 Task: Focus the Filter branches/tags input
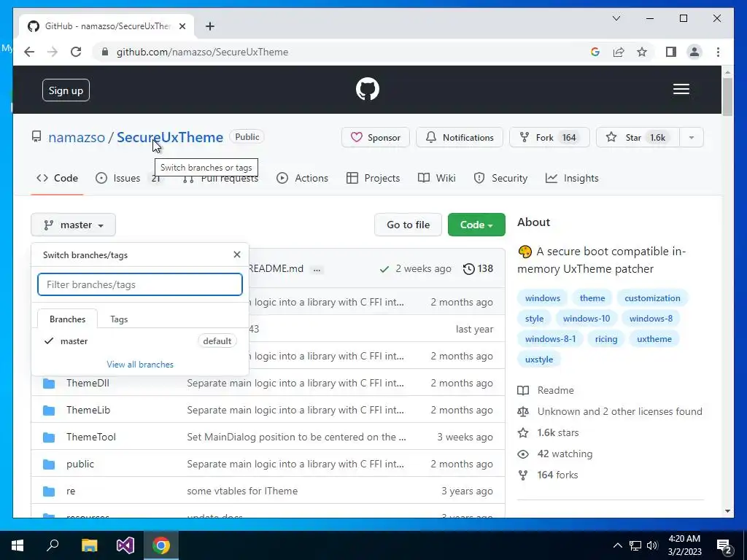140,284
